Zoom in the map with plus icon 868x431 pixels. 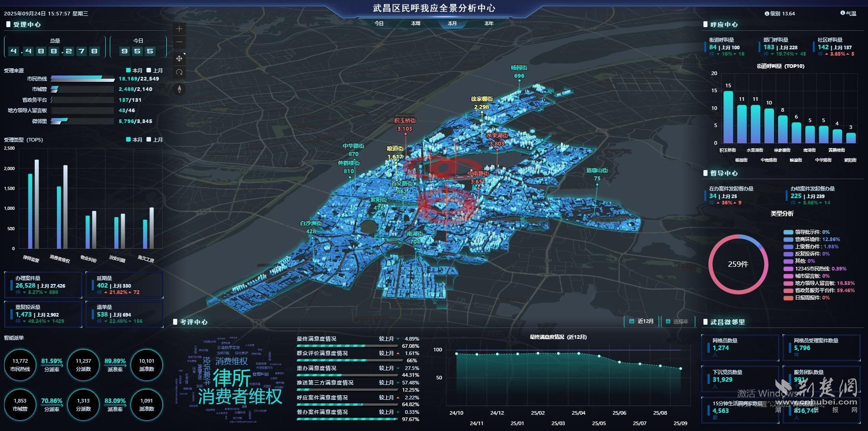click(179, 29)
